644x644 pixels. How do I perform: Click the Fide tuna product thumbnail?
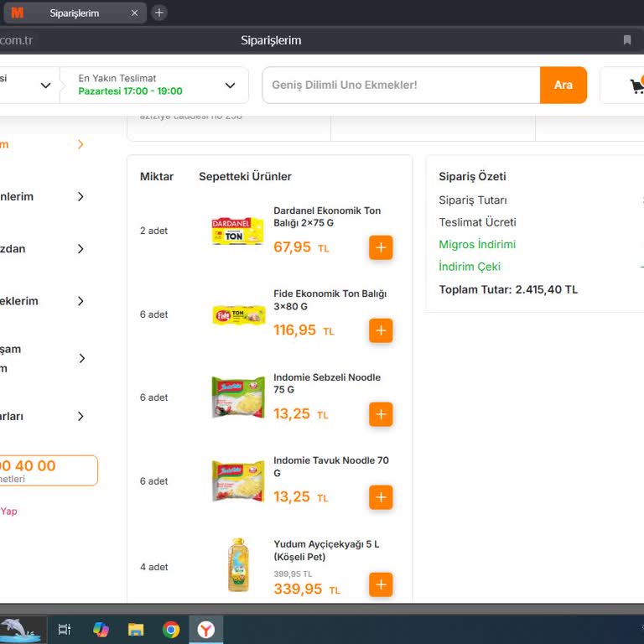pyautogui.click(x=239, y=315)
